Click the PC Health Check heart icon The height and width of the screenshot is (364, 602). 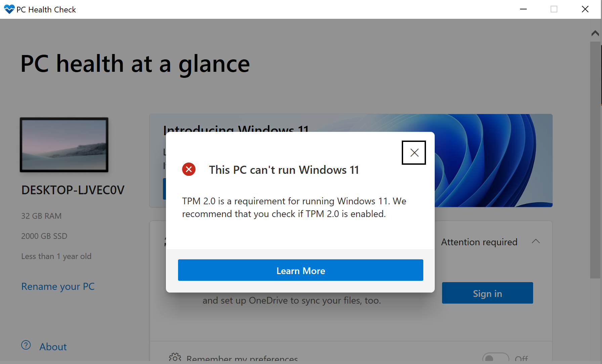9,9
